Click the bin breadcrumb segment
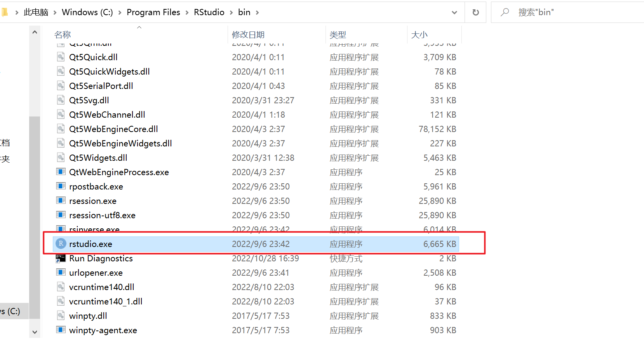 [x=244, y=12]
